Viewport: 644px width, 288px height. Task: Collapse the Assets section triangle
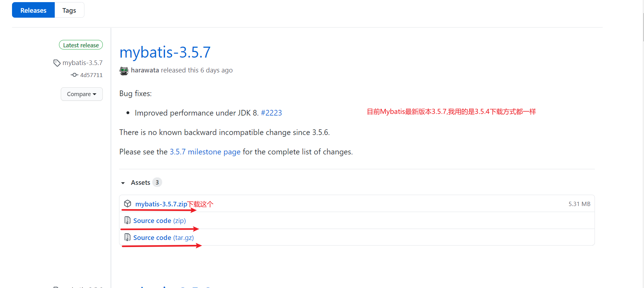click(123, 183)
